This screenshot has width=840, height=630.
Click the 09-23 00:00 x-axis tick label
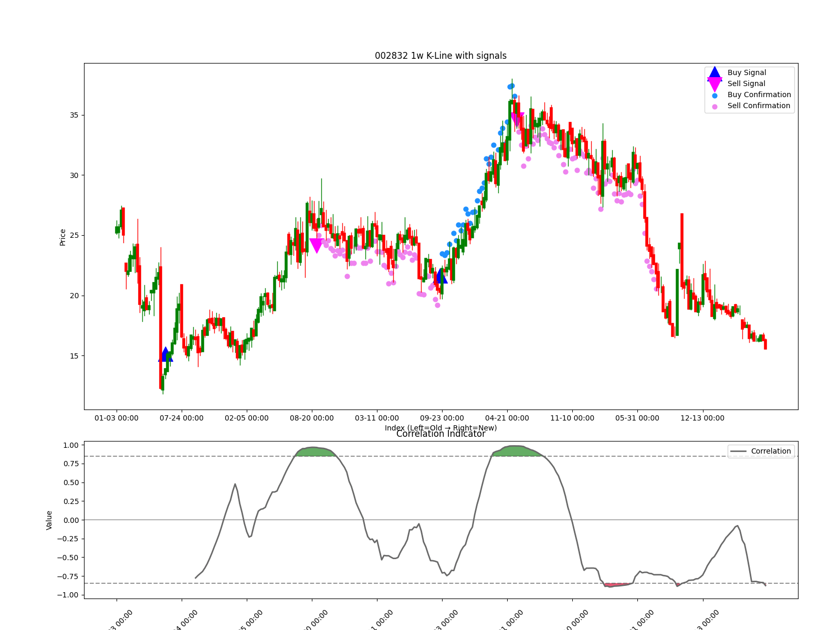(x=442, y=418)
